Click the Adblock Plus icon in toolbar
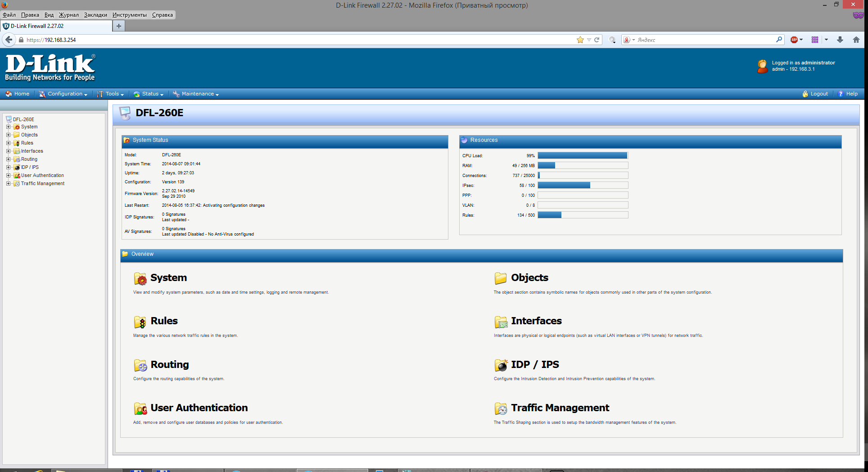 point(794,40)
